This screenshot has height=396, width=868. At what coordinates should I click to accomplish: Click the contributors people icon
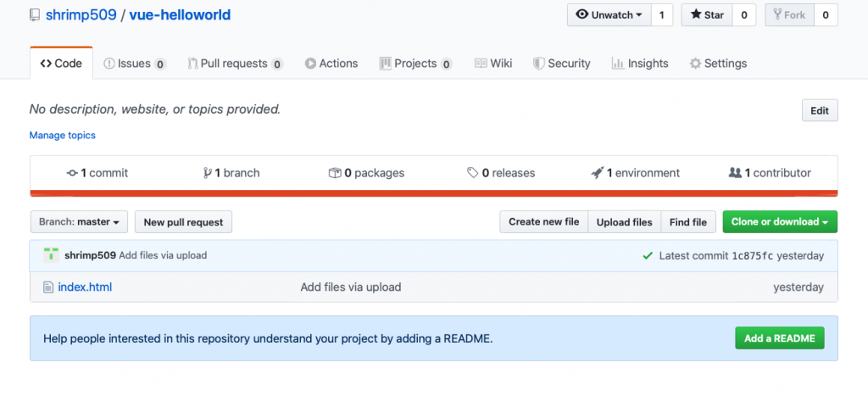[735, 173]
